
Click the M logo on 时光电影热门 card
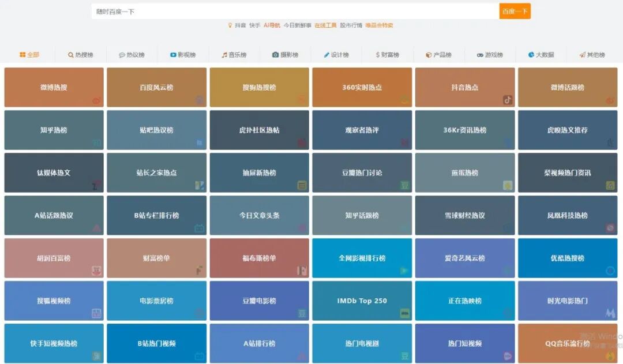[610, 313]
